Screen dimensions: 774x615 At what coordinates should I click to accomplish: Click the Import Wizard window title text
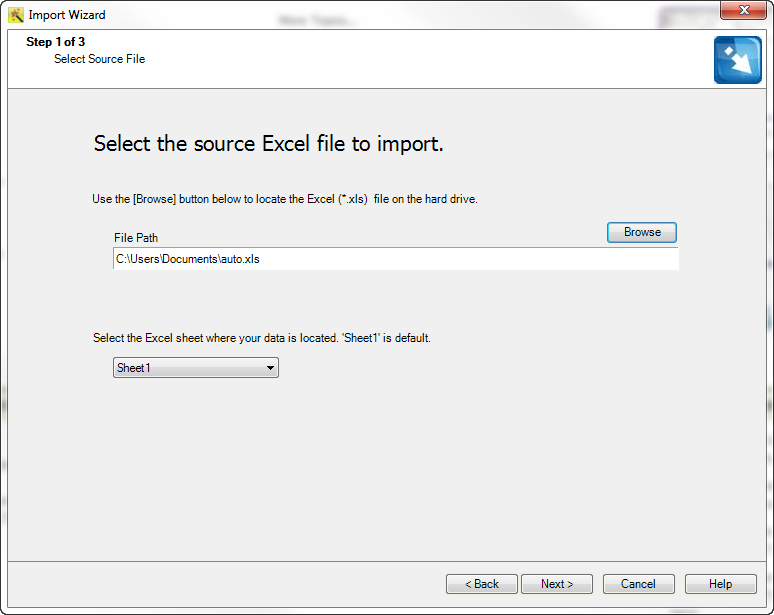[x=67, y=15]
